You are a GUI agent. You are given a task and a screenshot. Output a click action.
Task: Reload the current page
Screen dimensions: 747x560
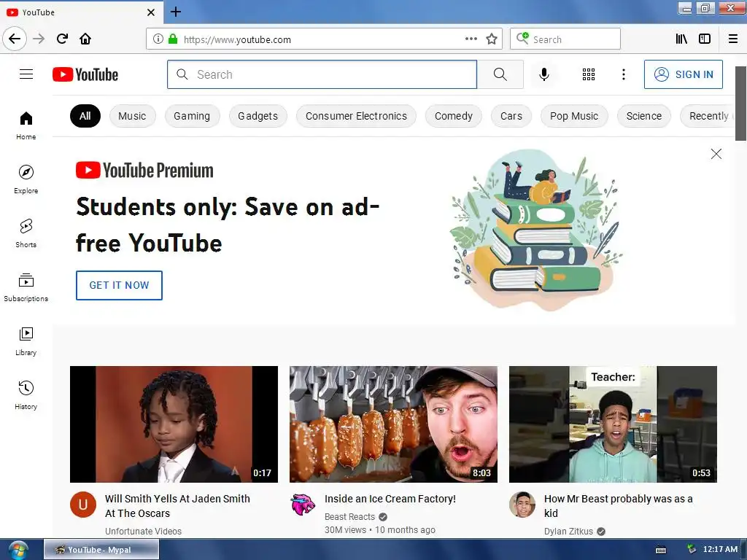62,39
